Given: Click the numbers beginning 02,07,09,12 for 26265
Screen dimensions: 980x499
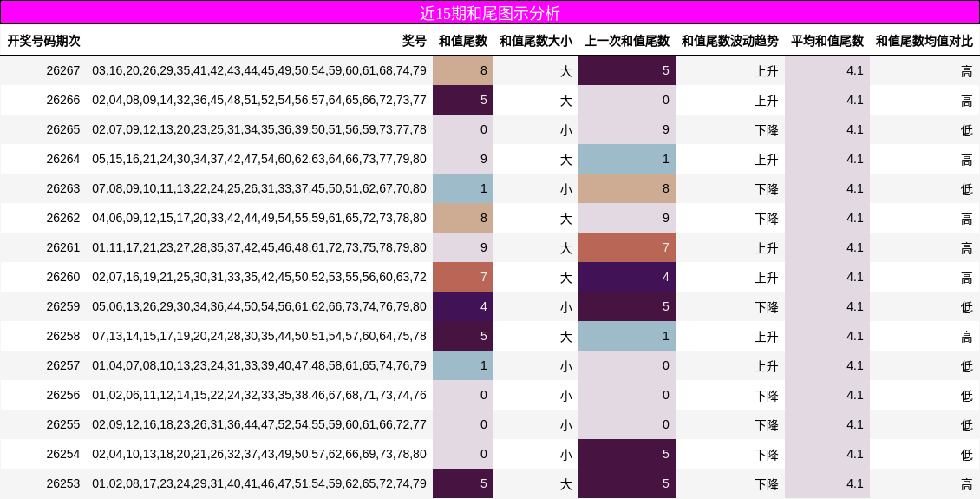Looking at the screenshot, I should (258, 129).
